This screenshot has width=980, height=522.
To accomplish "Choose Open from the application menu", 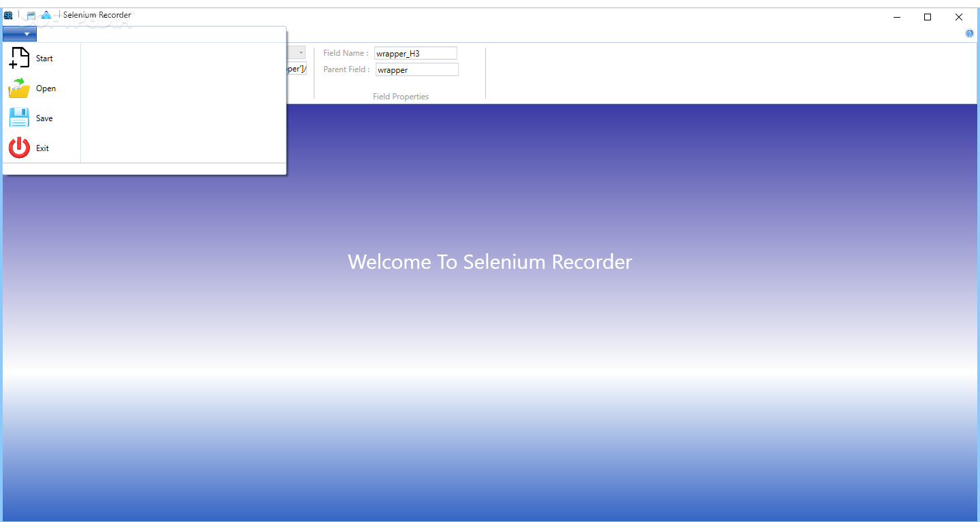I will 42,88.
